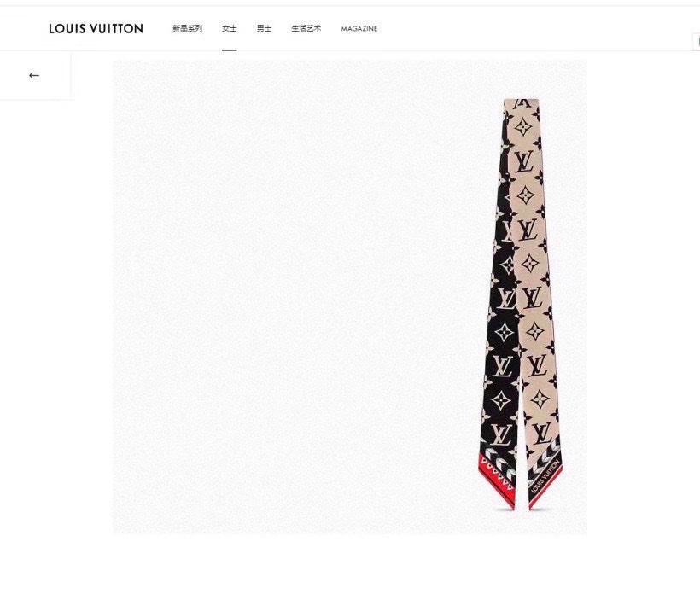Go back using the left arrow icon
This screenshot has width=700, height=594.
[34, 75]
